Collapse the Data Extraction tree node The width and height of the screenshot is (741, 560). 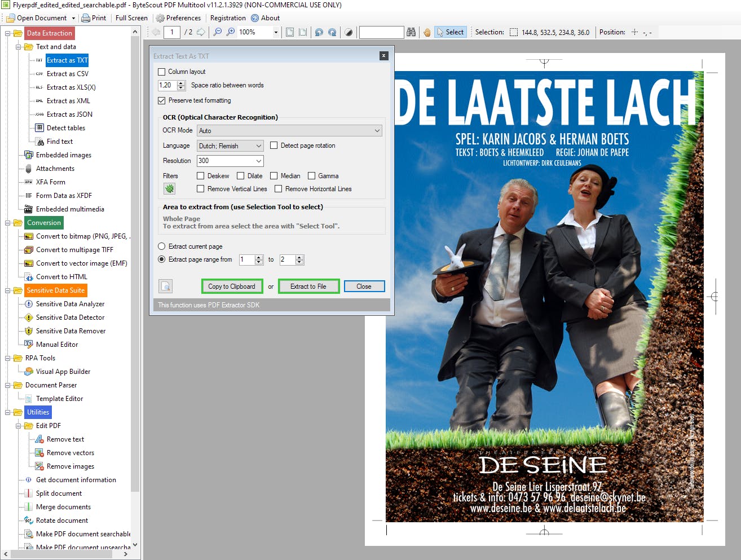tap(8, 33)
